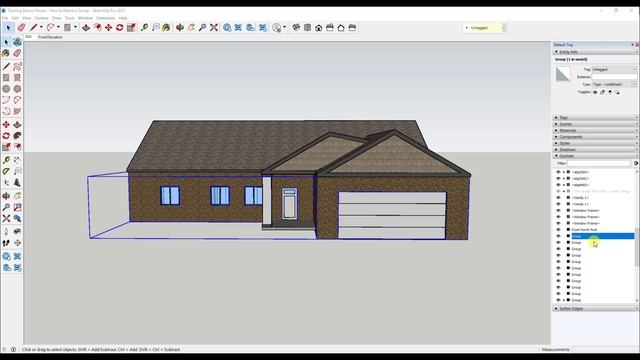
Task: Hide the topmost Outliner item via eye icon
Action: pos(558,172)
